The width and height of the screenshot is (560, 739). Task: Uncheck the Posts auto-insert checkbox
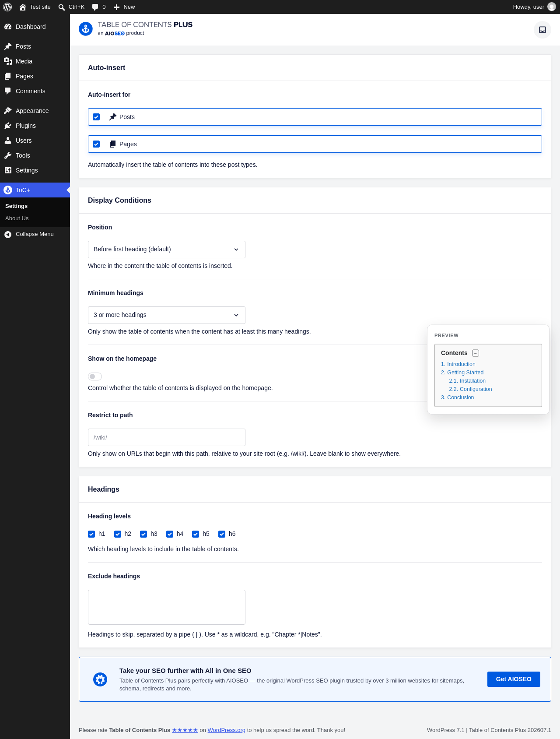(96, 117)
